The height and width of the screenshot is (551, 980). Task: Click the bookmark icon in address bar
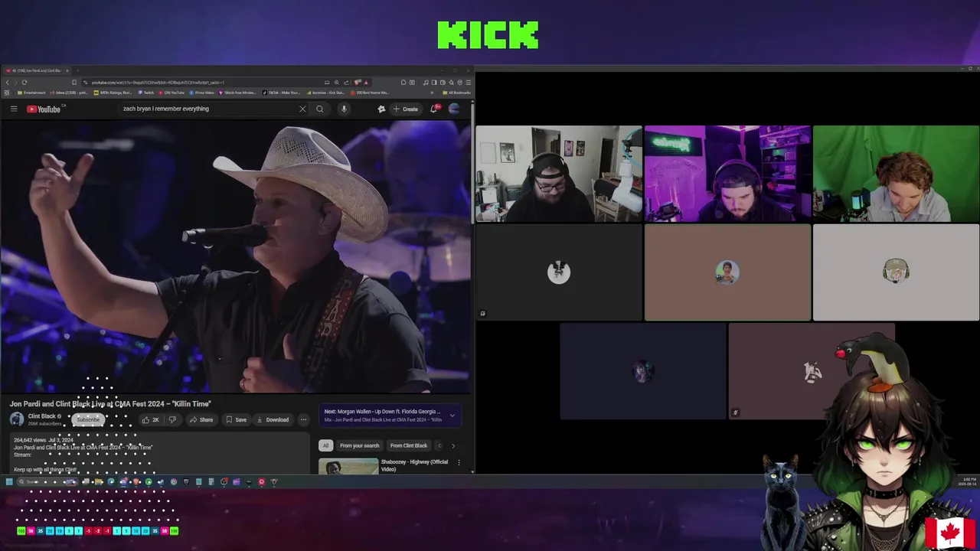click(x=74, y=82)
